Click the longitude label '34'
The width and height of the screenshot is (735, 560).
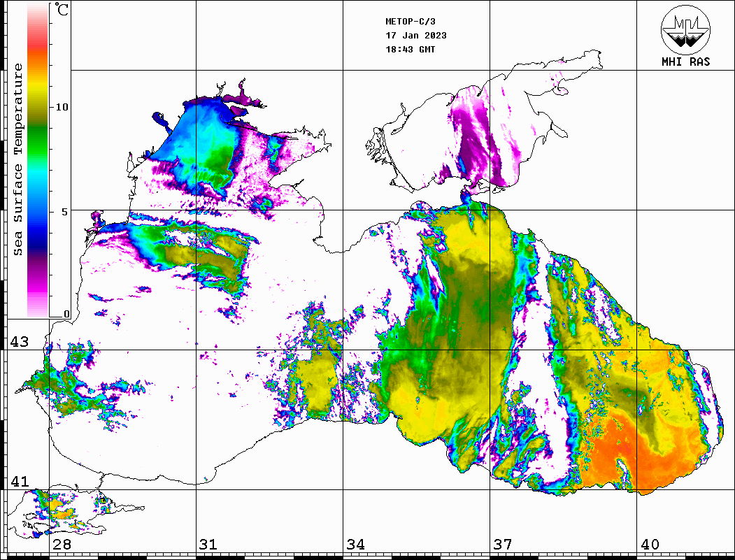(x=355, y=545)
